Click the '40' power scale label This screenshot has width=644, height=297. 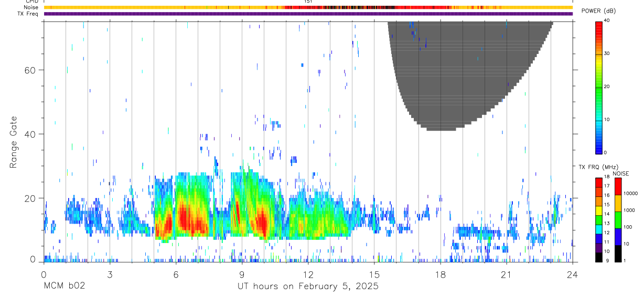coord(607,20)
